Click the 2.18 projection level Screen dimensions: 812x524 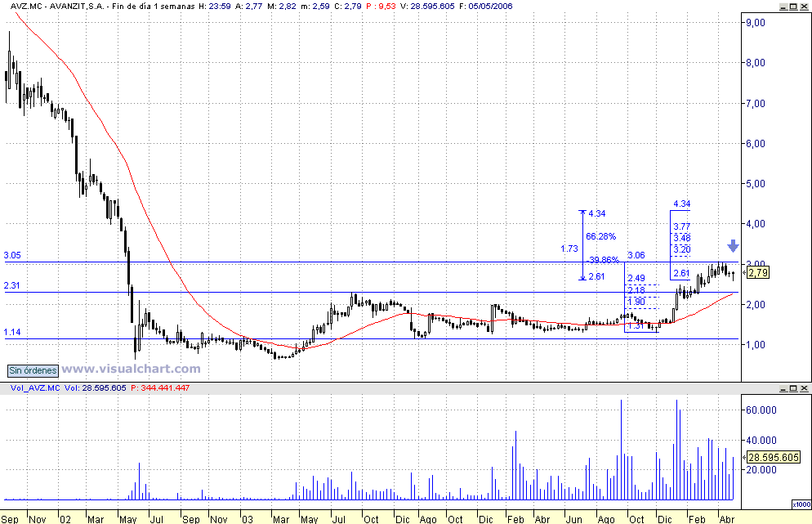(636, 289)
